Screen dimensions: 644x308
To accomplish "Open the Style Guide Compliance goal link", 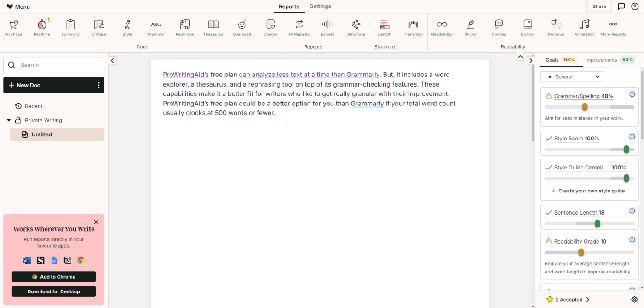I will tap(590, 168).
